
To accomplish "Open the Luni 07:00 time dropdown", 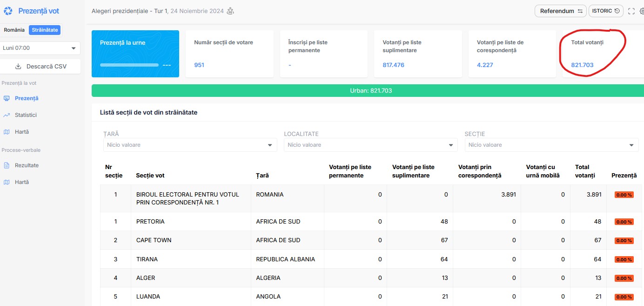I will click(x=40, y=48).
